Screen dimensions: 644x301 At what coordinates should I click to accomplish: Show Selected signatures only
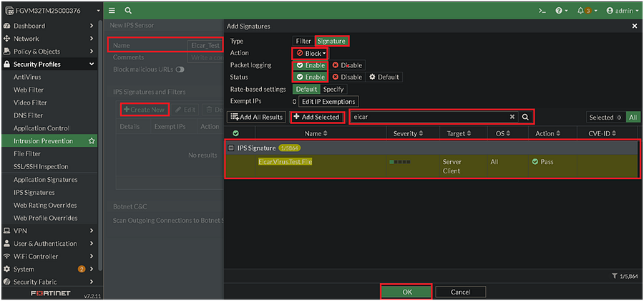(605, 118)
